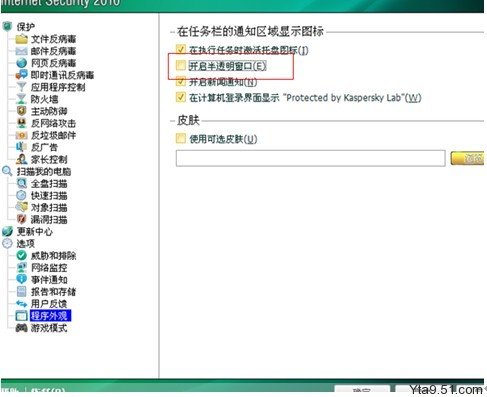Click the 邮件反病毒 envelope icon
This screenshot has width=487, height=397.
(21, 51)
